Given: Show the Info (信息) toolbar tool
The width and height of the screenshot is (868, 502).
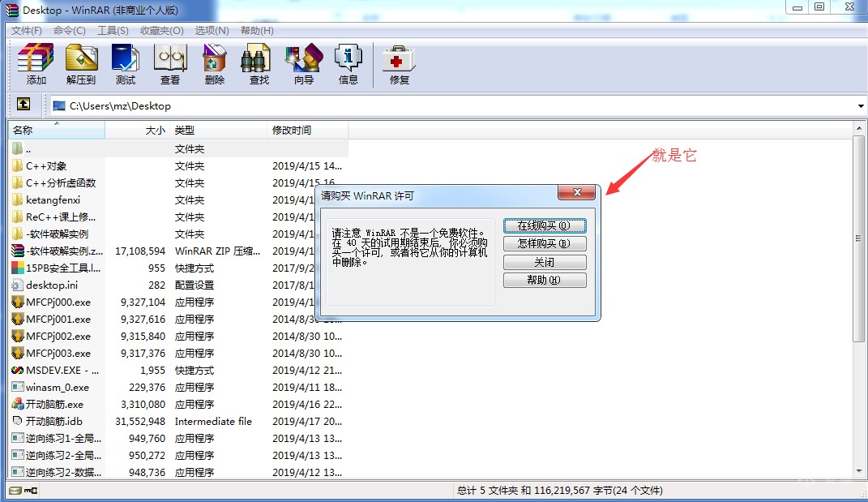Looking at the screenshot, I should click(348, 58).
